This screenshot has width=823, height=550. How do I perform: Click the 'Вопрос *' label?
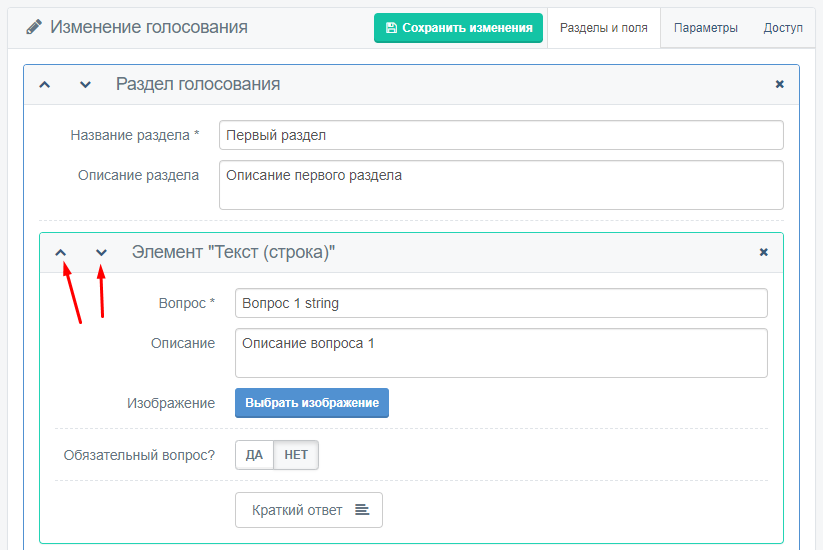pyautogui.click(x=187, y=303)
